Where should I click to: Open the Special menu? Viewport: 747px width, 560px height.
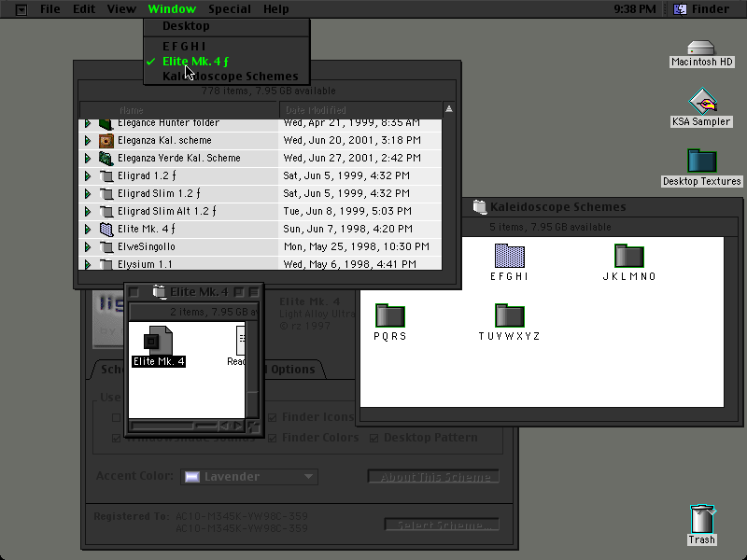tap(230, 9)
